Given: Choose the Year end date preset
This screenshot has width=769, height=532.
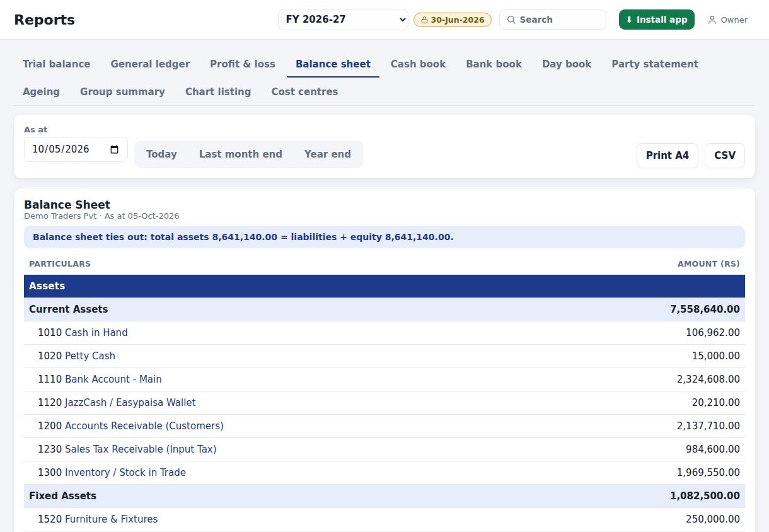Looking at the screenshot, I should [328, 154].
